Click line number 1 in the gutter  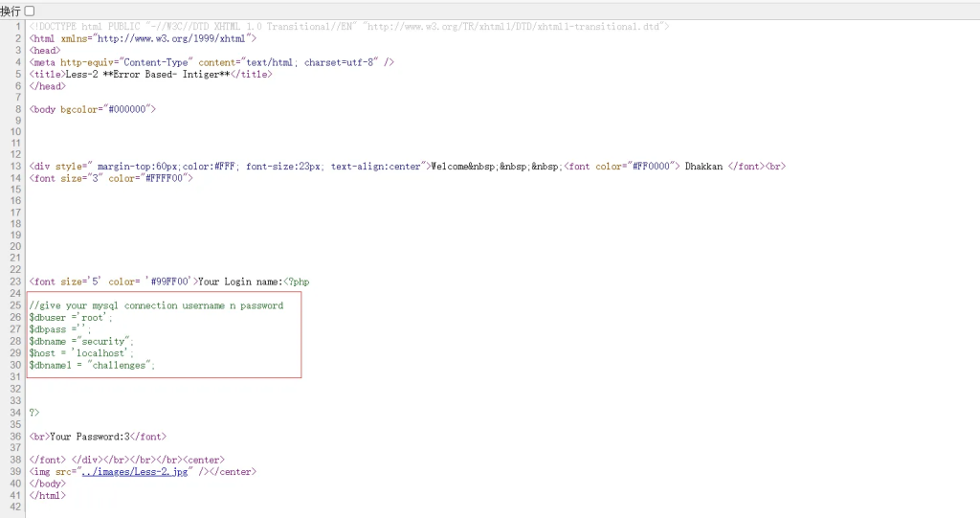17,26
